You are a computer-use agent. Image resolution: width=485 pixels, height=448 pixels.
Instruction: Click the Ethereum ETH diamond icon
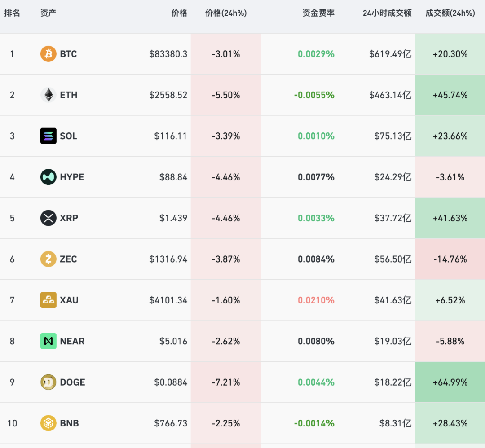[x=48, y=95]
